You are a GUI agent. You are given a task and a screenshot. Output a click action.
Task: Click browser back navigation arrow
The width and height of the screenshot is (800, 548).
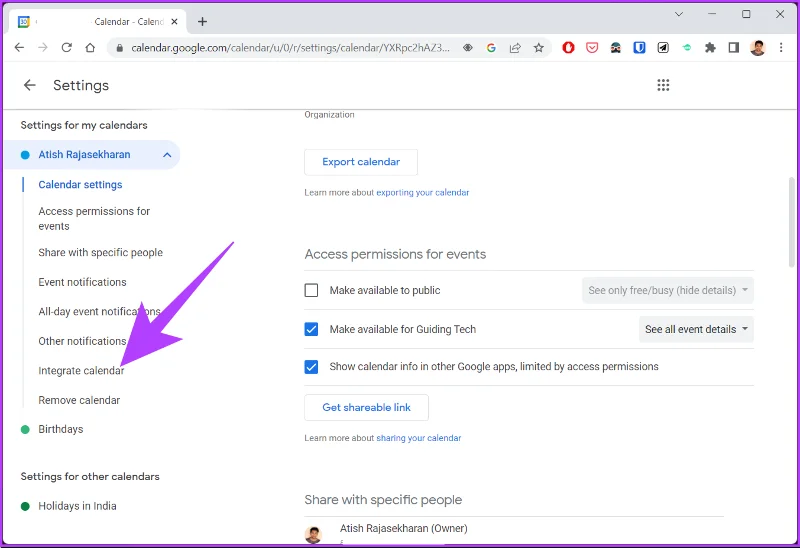point(19,47)
